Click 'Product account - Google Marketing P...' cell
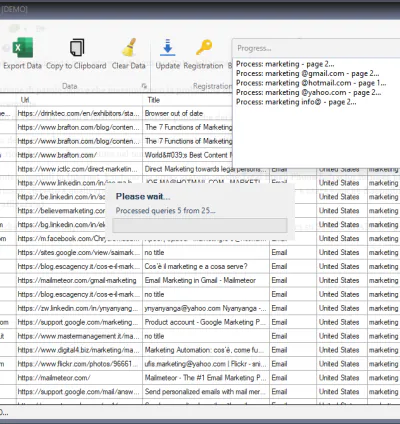This screenshot has width=400, height=424. (x=206, y=322)
